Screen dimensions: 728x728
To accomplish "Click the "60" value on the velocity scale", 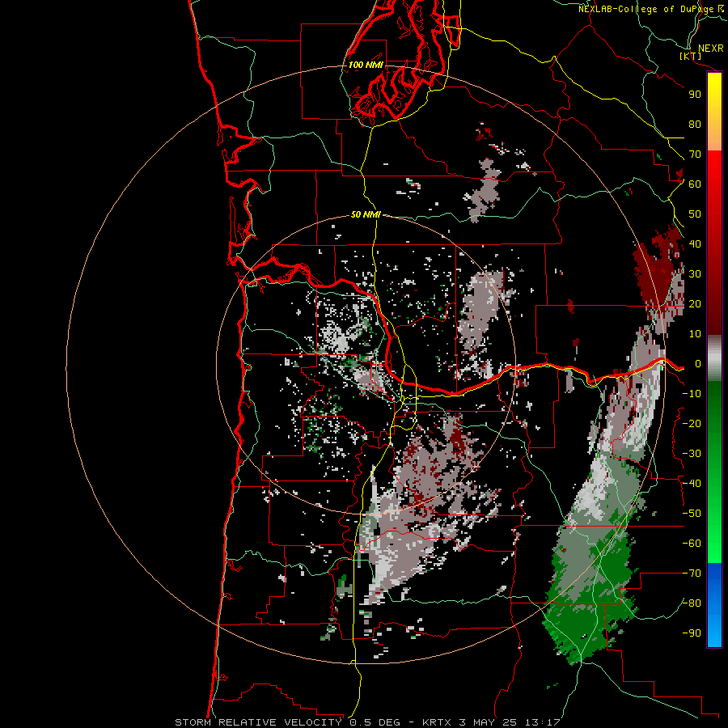I will 695,184.
